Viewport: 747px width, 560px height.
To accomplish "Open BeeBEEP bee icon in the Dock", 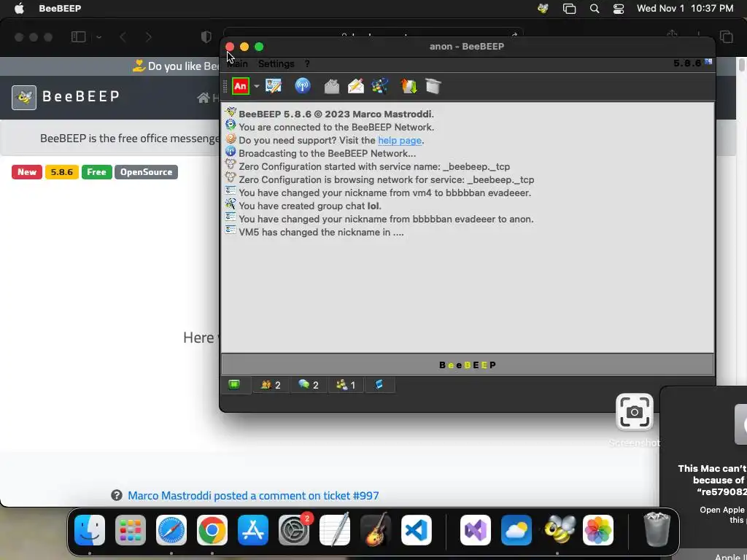I will point(558,530).
